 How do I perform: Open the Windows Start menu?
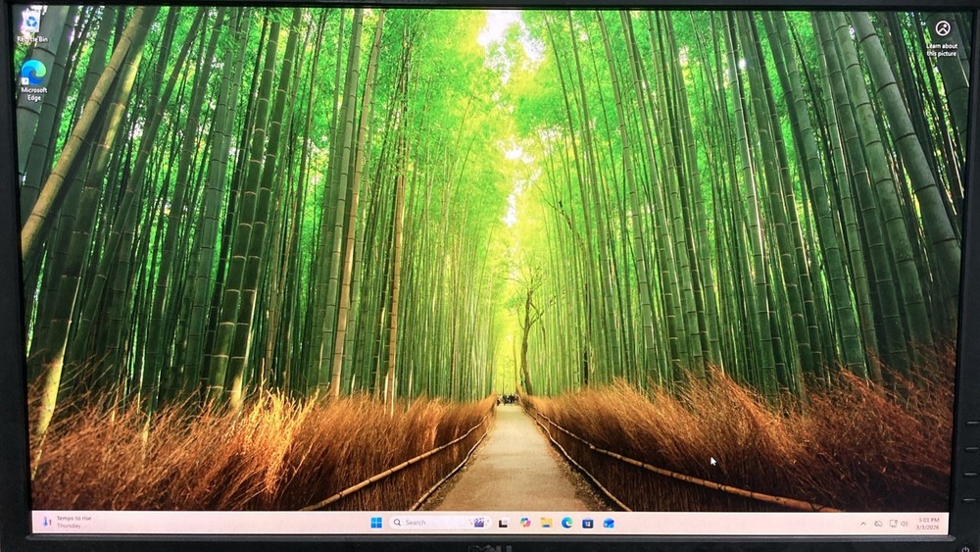tap(376, 523)
